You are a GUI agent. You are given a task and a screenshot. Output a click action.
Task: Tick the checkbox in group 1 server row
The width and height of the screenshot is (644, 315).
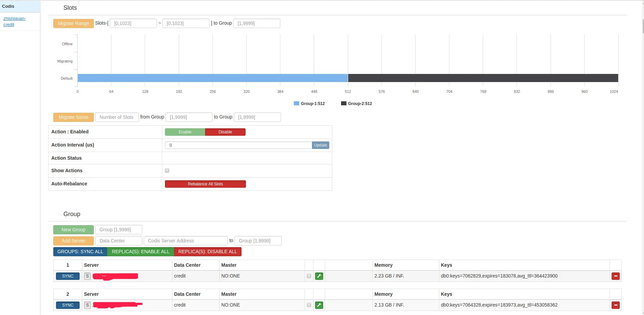(x=309, y=276)
